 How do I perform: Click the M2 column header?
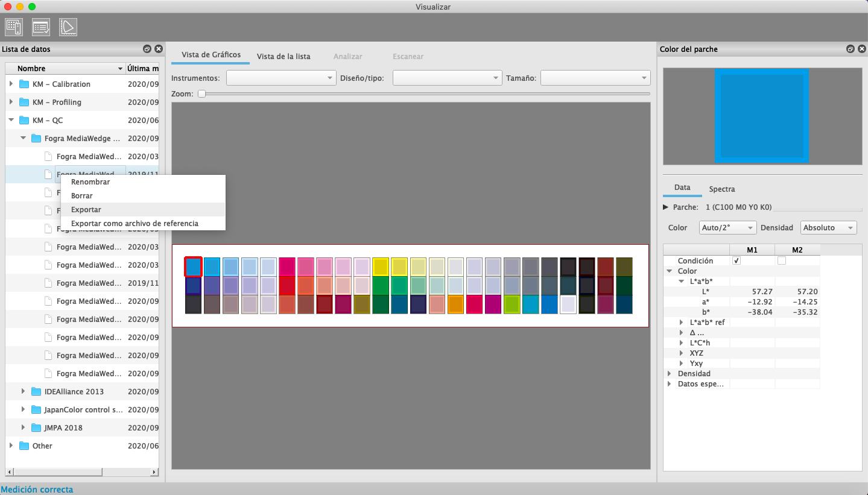click(797, 250)
